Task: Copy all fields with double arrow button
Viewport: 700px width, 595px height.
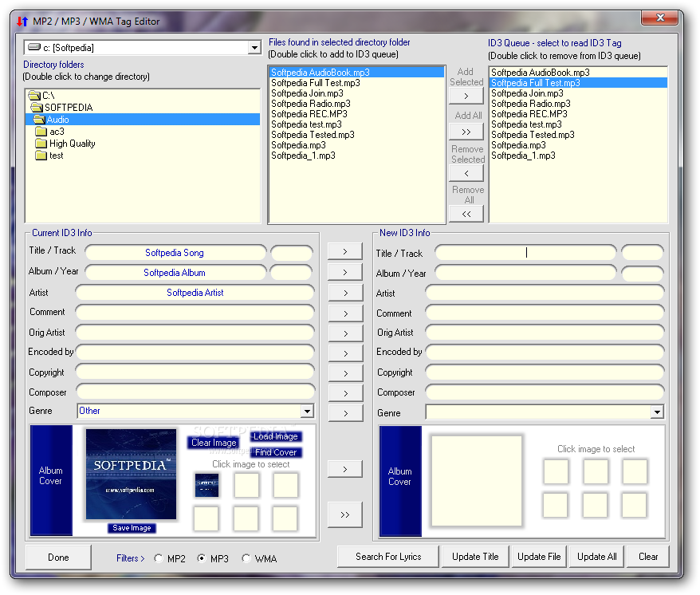Action: (x=344, y=514)
